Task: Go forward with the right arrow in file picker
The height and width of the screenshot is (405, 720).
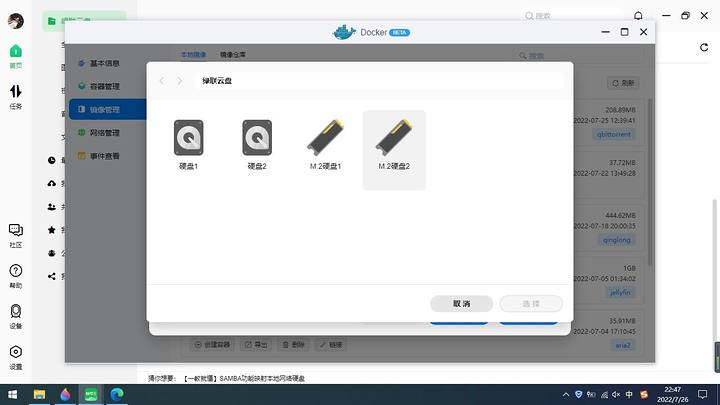Action: click(180, 81)
